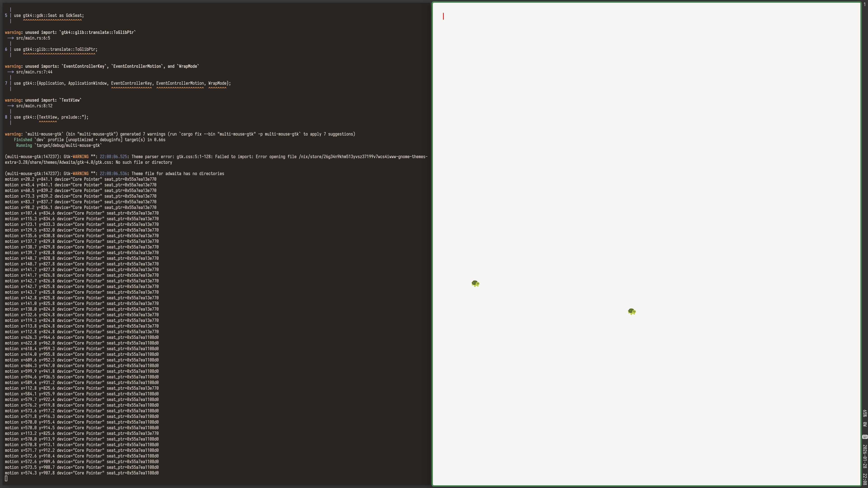
Task: Click the 0W power draw indicator
Action: (865, 423)
